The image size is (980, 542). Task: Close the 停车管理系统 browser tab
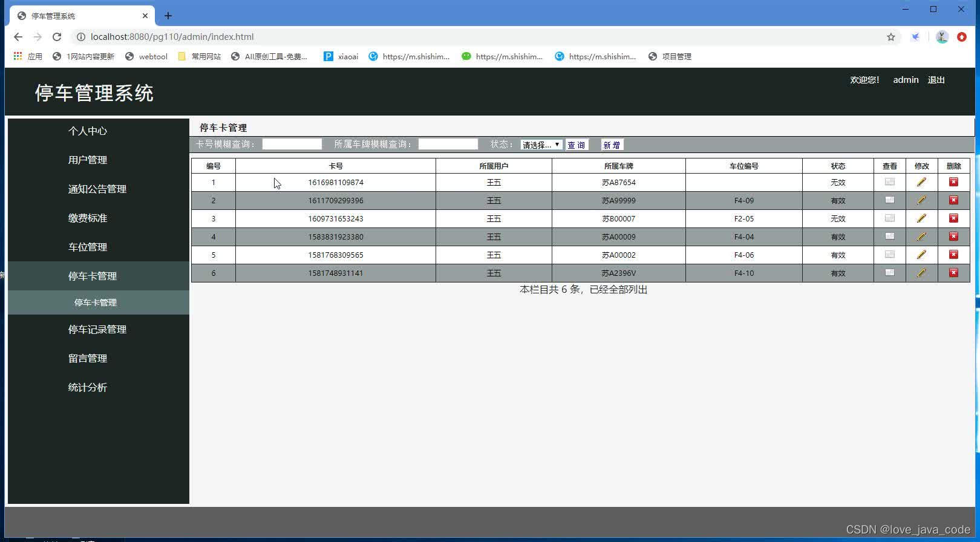(x=145, y=16)
